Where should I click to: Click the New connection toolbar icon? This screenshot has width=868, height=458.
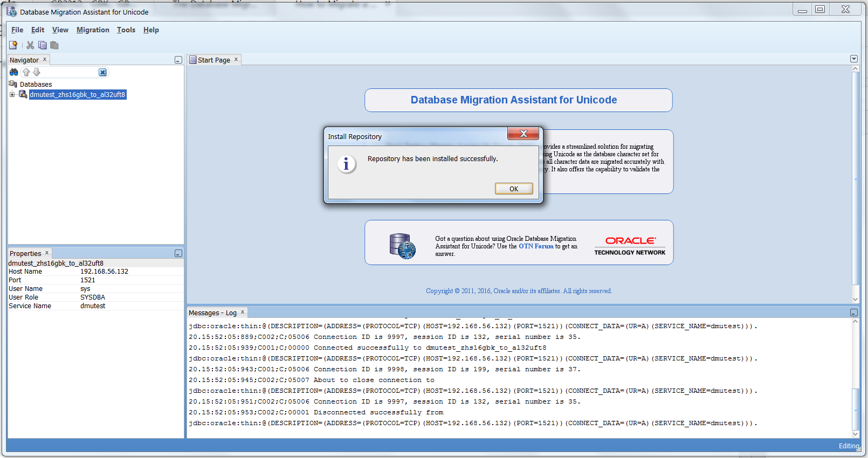coord(13,45)
